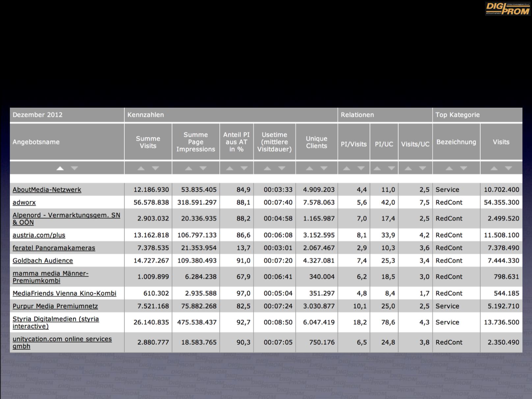Select mamma media unique clients 340.004
Image resolution: width=532 pixels, height=399 pixels.
point(322,277)
